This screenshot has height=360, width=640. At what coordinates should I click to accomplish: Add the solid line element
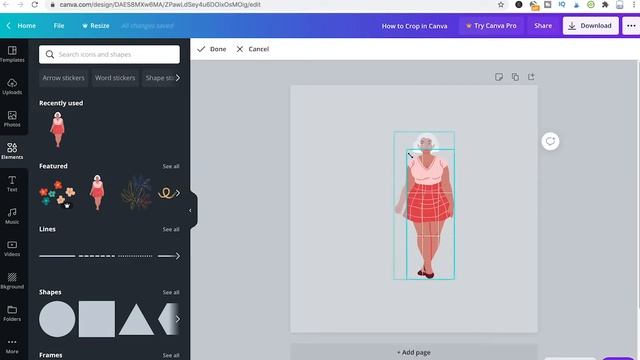click(57, 256)
